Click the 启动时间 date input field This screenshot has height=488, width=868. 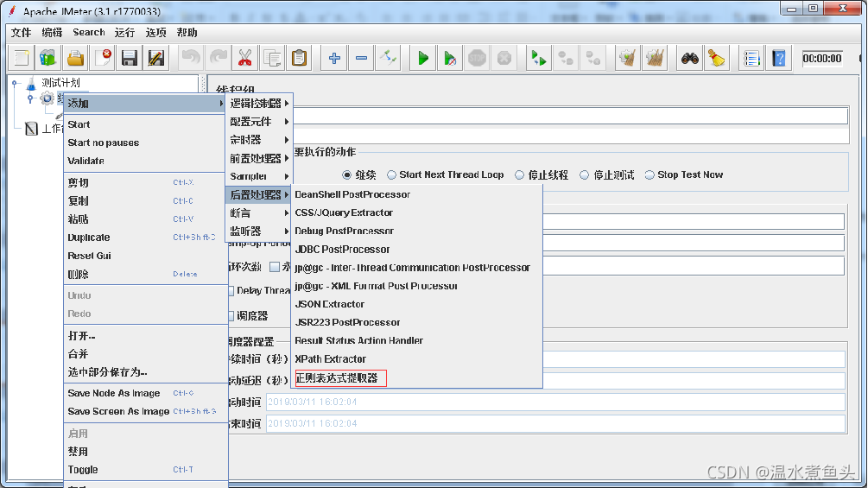[x=555, y=402]
